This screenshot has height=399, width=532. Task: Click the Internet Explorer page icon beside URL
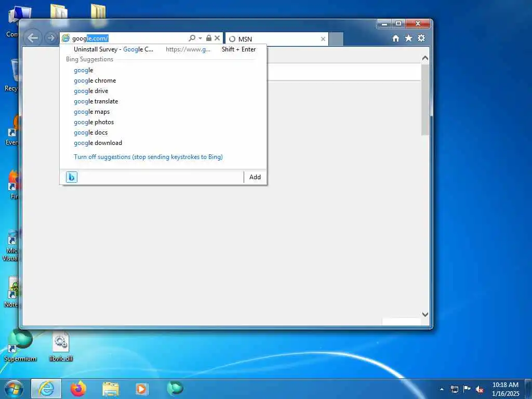pyautogui.click(x=65, y=38)
